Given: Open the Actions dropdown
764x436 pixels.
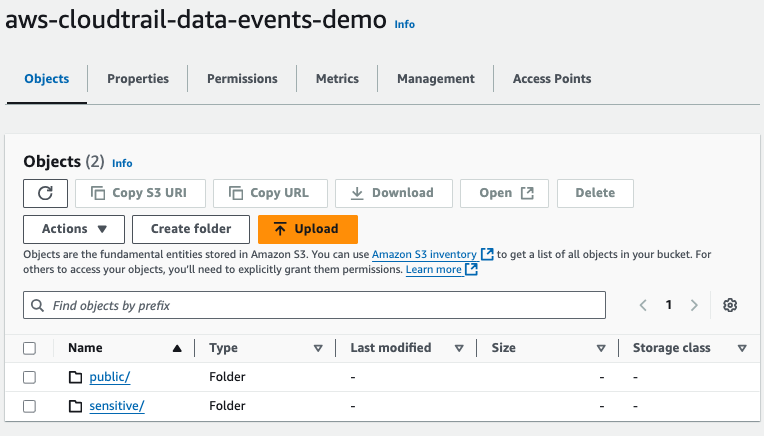Looking at the screenshot, I should [x=74, y=229].
